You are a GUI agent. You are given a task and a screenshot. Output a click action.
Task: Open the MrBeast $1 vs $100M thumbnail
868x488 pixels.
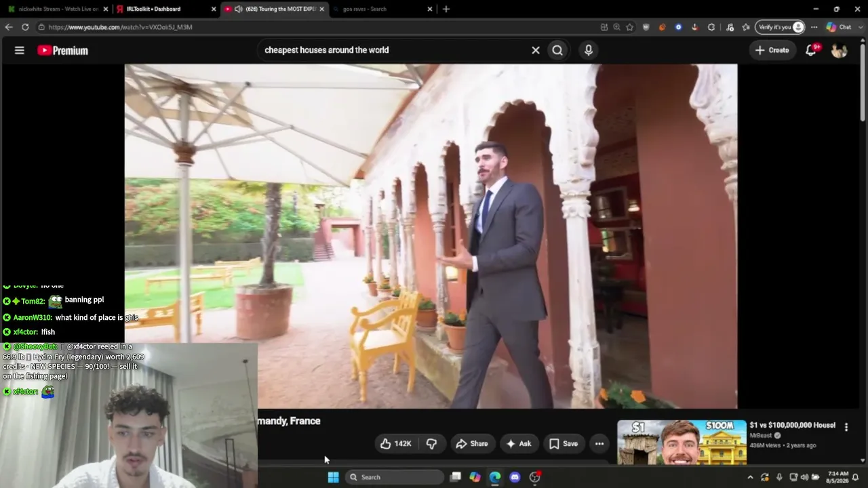click(682, 442)
